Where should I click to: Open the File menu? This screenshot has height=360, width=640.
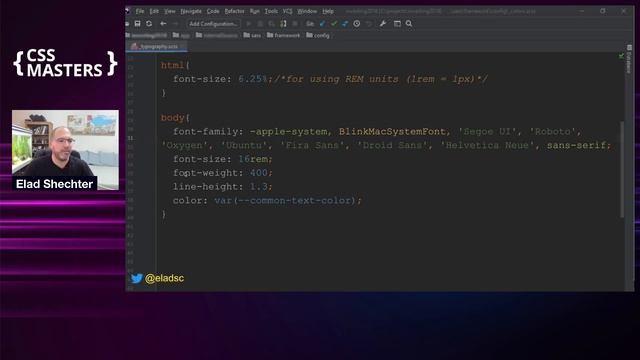(x=140, y=11)
